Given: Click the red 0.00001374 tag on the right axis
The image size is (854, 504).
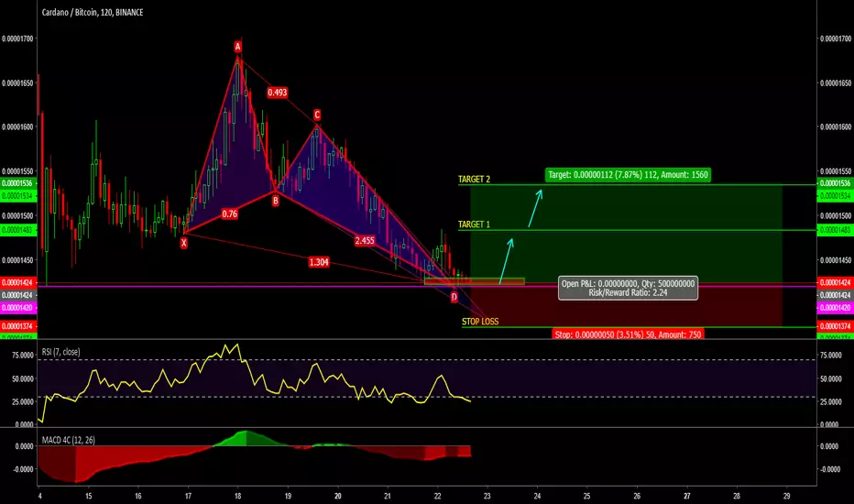Looking at the screenshot, I should (x=836, y=326).
